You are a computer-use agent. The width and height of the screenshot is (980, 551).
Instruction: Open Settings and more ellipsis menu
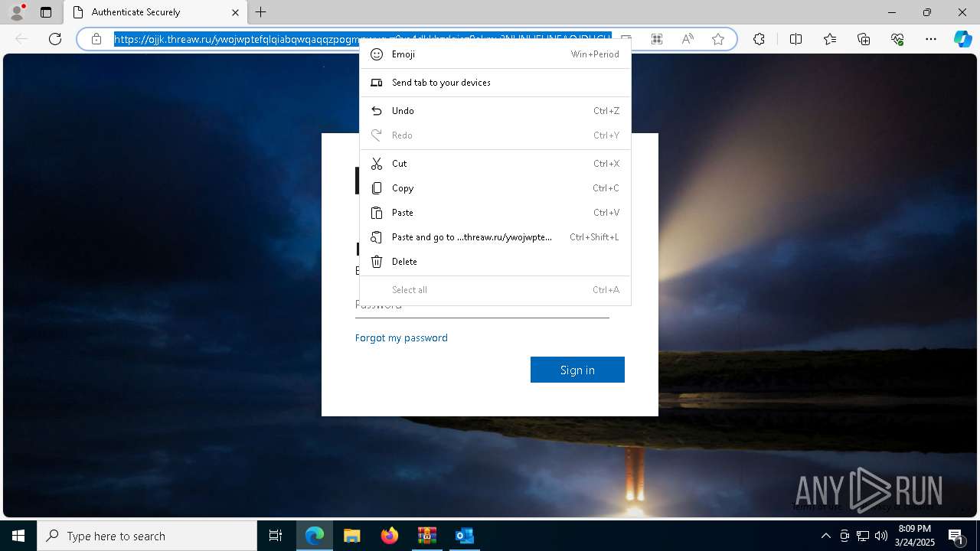[931, 39]
